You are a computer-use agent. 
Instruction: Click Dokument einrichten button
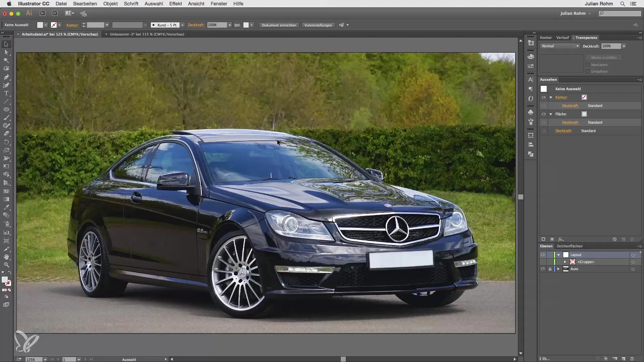point(279,25)
